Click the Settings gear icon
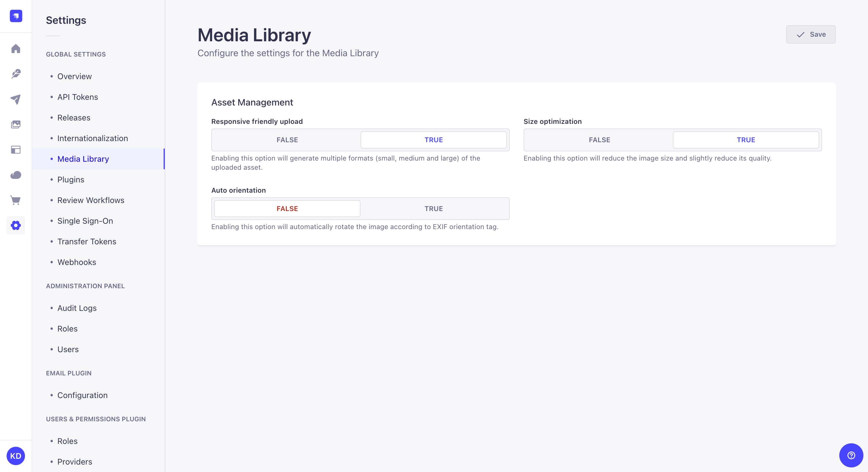The width and height of the screenshot is (868, 472). coord(16,226)
